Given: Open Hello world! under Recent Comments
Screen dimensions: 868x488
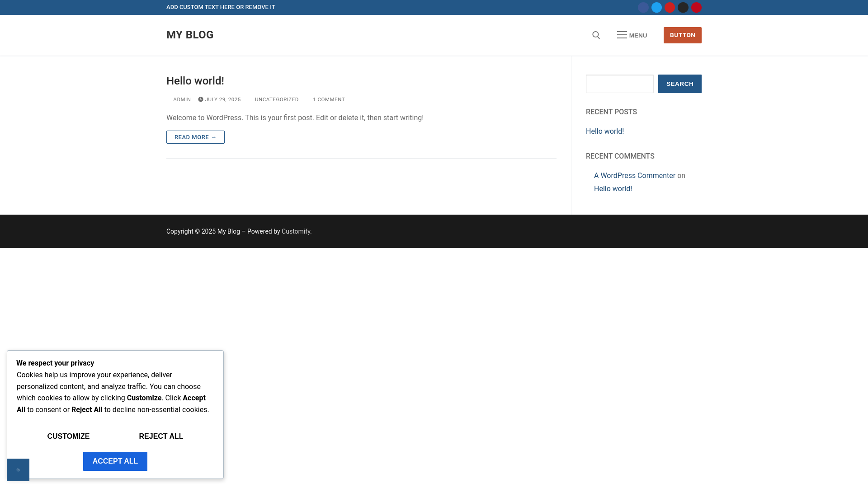Looking at the screenshot, I should (x=613, y=189).
